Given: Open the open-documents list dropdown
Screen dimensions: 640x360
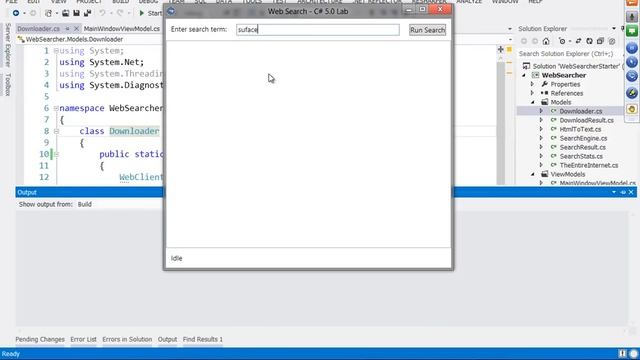Looking at the screenshot, I should [509, 29].
